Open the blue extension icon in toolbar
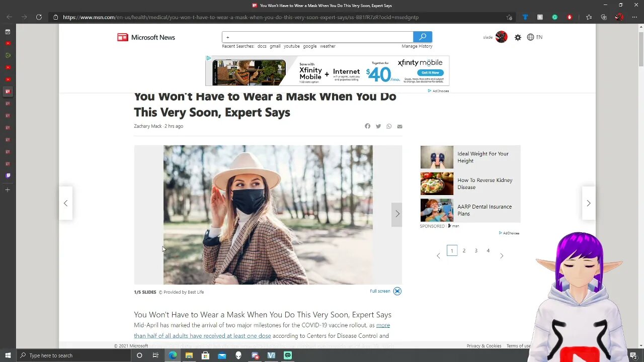Screen dimensions: 644x362 [525, 17]
